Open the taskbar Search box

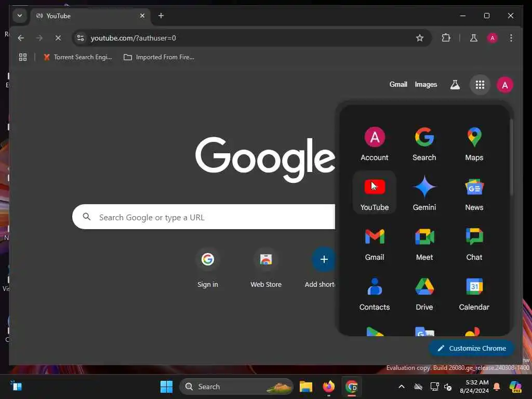pyautogui.click(x=236, y=387)
